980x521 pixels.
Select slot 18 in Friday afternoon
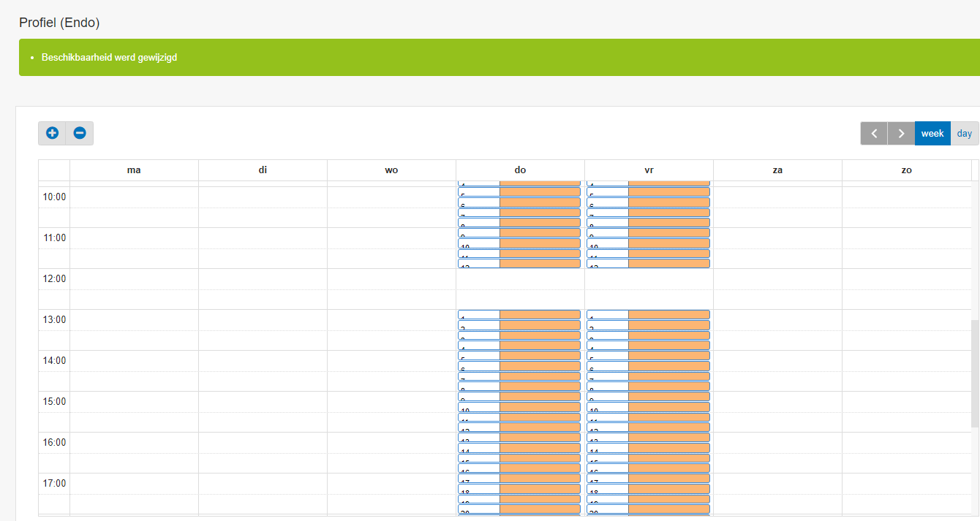668,490
